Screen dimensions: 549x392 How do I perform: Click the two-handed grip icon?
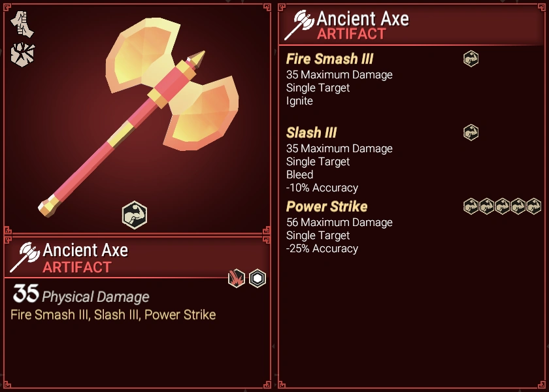22,24
